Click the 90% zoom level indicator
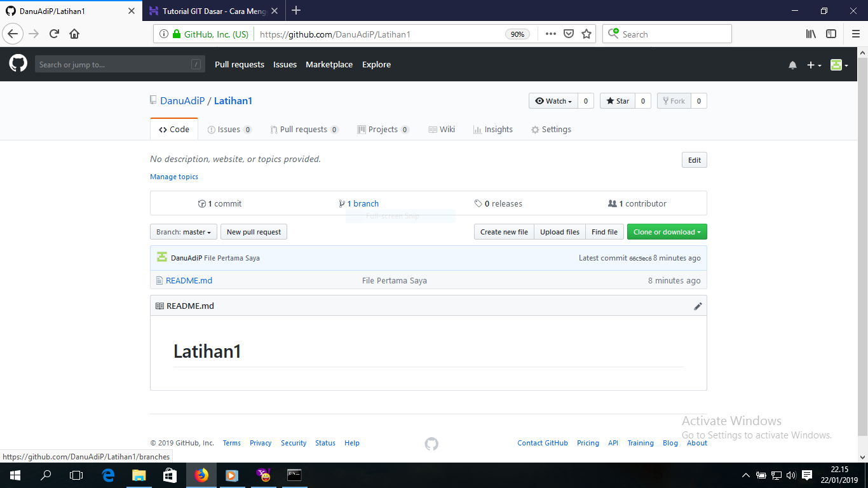 pyautogui.click(x=518, y=34)
